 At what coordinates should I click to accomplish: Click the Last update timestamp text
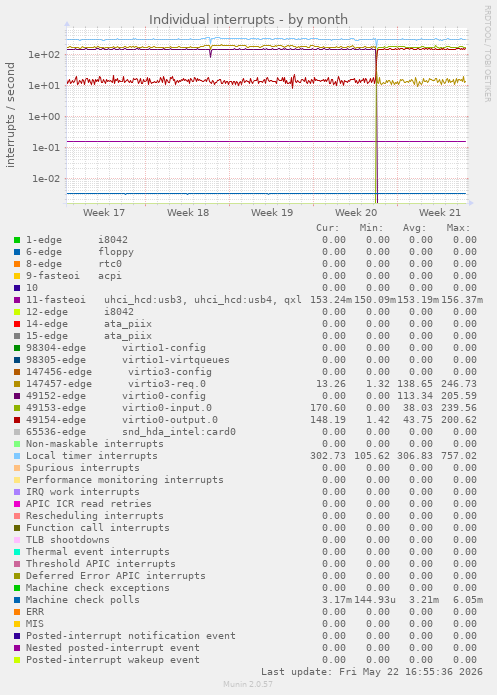tap(372, 672)
